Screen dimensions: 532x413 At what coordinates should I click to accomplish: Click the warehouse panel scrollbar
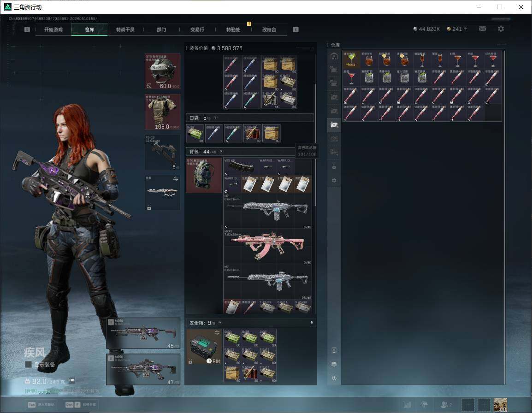[505, 217]
